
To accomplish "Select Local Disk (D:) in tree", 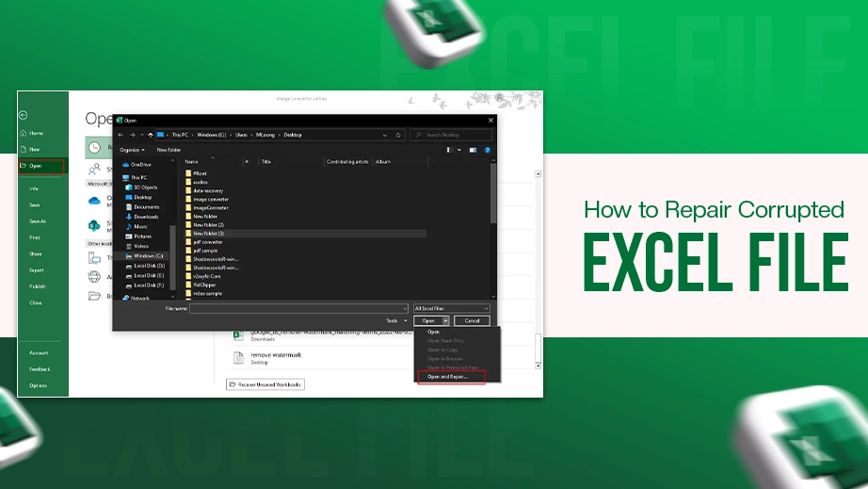I will point(145,266).
